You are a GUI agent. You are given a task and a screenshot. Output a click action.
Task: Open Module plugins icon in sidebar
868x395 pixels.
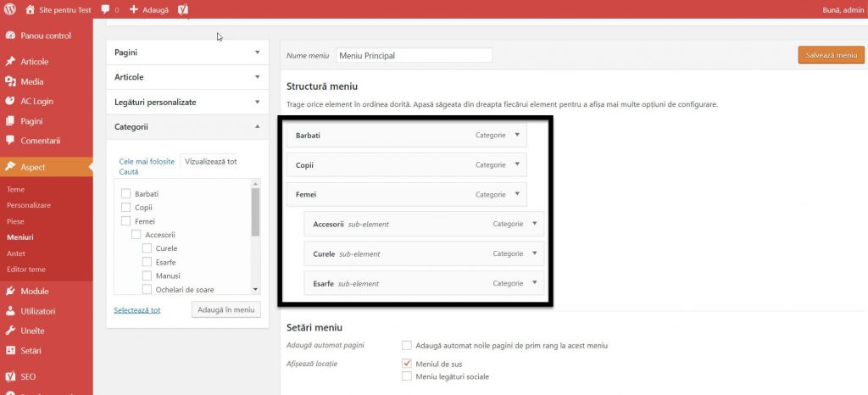(10, 291)
